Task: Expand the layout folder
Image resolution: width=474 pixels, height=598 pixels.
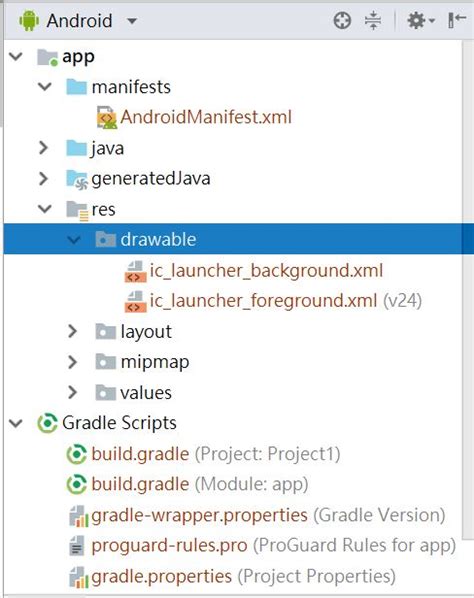Action: pyautogui.click(x=72, y=331)
